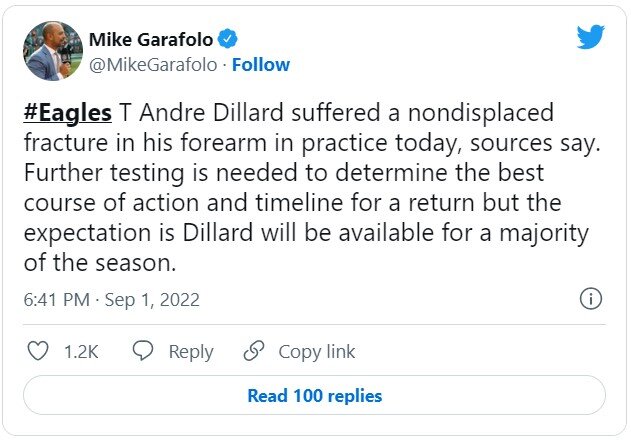Click the blue verified checkmark badge
The height and width of the screenshot is (441, 631).
coord(229,39)
